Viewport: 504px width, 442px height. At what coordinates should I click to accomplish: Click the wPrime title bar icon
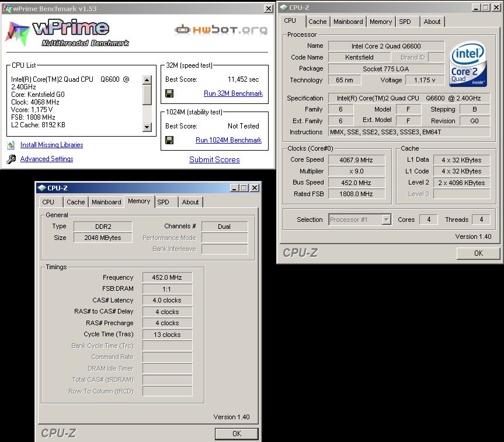point(7,9)
